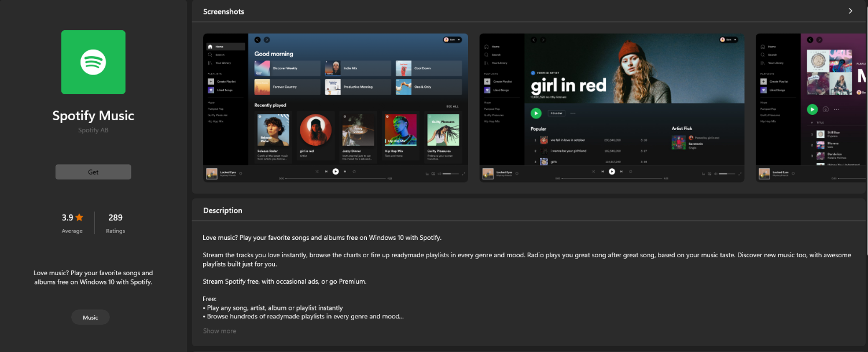Viewport: 868px width, 352px height.
Task: Click the white play button in first screenshot's player bar
Action: [336, 172]
